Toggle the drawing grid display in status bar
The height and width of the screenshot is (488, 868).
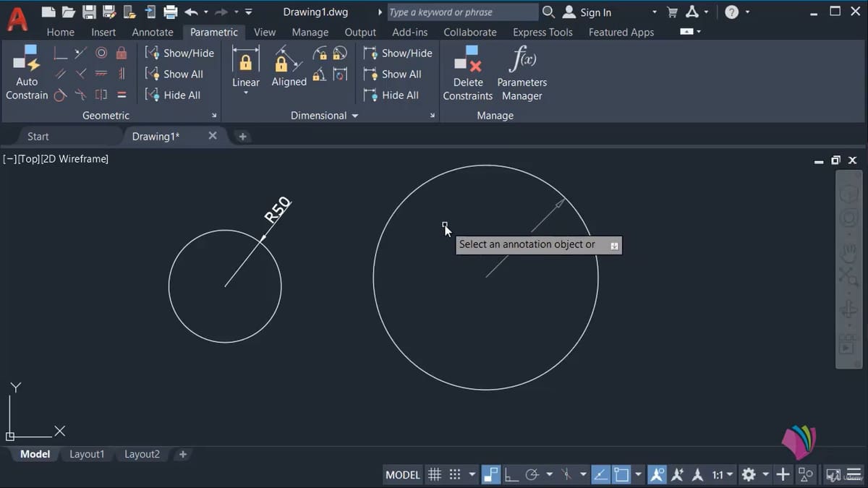point(435,475)
